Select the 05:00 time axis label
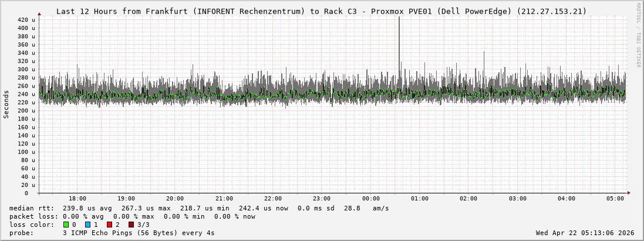 click(615, 199)
